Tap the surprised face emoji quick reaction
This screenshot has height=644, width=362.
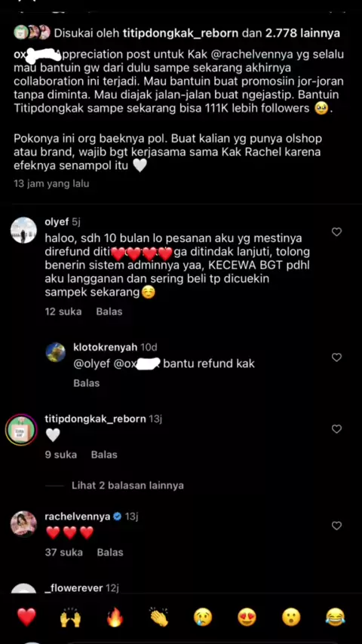pyautogui.click(x=291, y=618)
